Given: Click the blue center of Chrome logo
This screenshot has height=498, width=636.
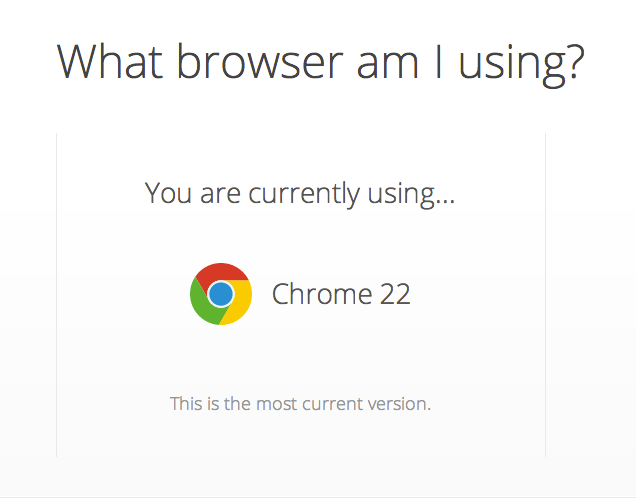Looking at the screenshot, I should click(221, 294).
